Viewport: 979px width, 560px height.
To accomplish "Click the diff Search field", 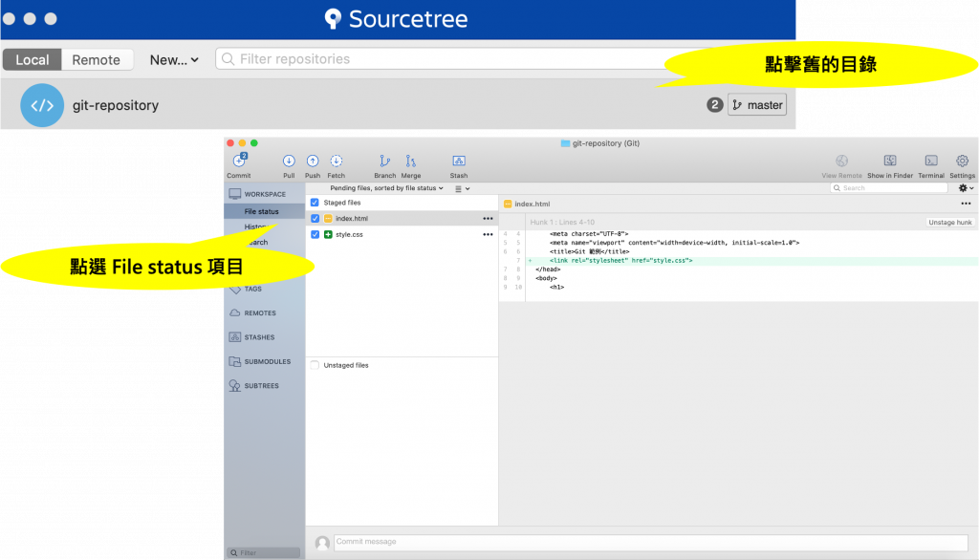I will tap(889, 188).
